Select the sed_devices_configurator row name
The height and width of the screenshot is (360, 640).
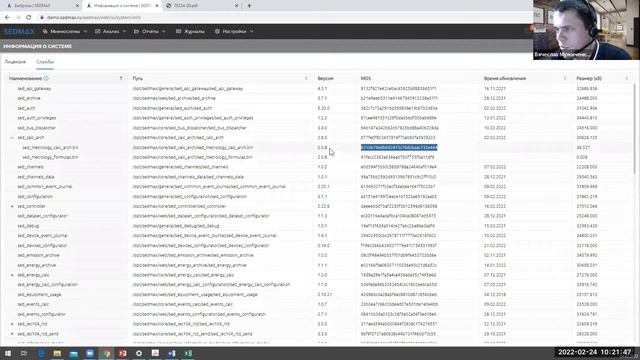(42, 245)
